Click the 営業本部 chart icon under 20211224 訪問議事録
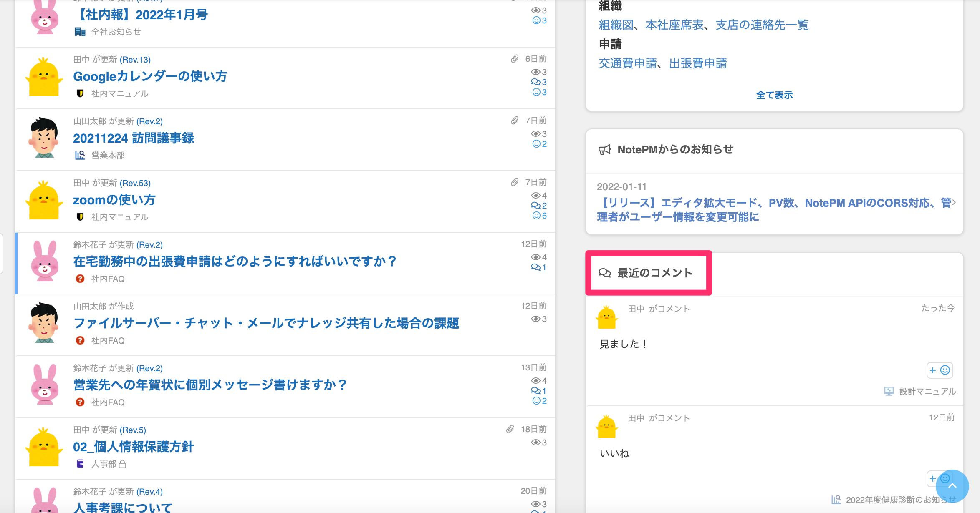Viewport: 980px width, 513px height. click(79, 155)
